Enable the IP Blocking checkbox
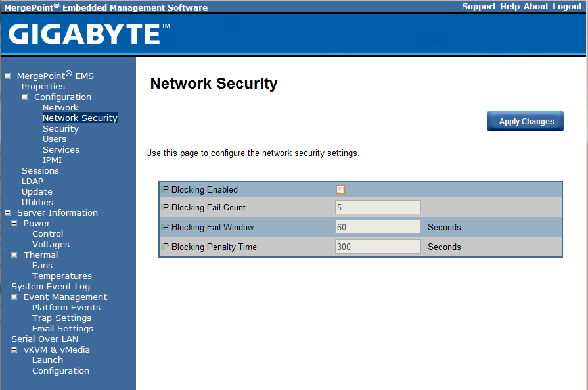The height and width of the screenshot is (390, 588). pos(340,190)
